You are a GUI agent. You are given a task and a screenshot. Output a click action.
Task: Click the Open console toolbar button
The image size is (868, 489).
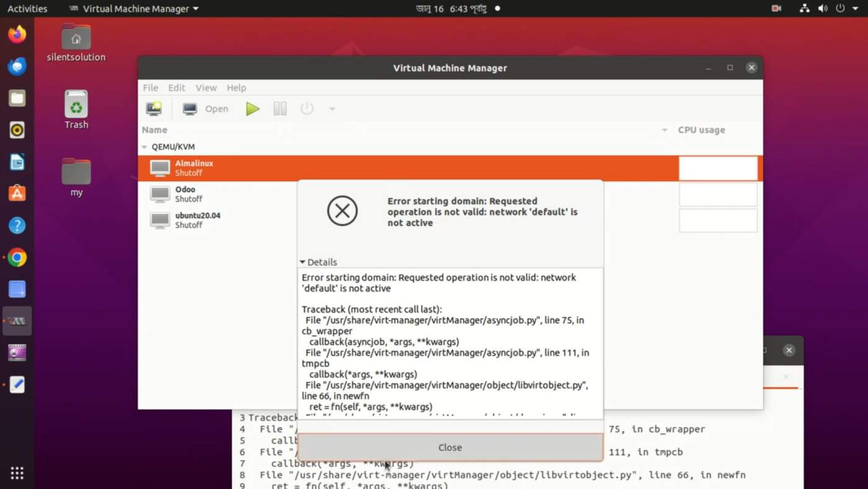206,109
